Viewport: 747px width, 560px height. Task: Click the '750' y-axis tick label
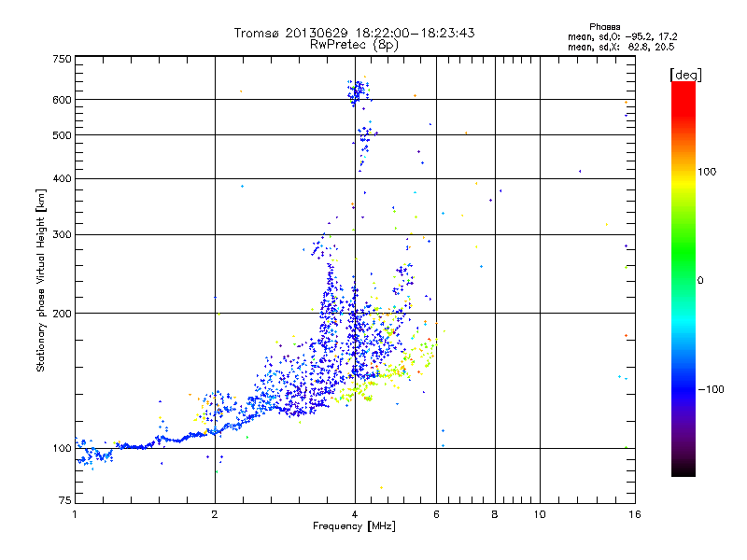click(62, 59)
